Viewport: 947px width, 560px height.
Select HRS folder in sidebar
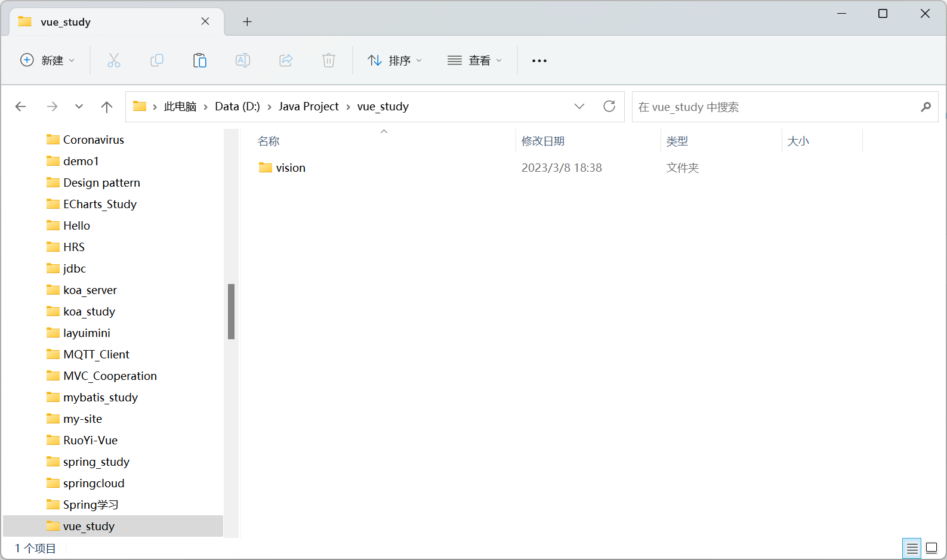point(74,247)
